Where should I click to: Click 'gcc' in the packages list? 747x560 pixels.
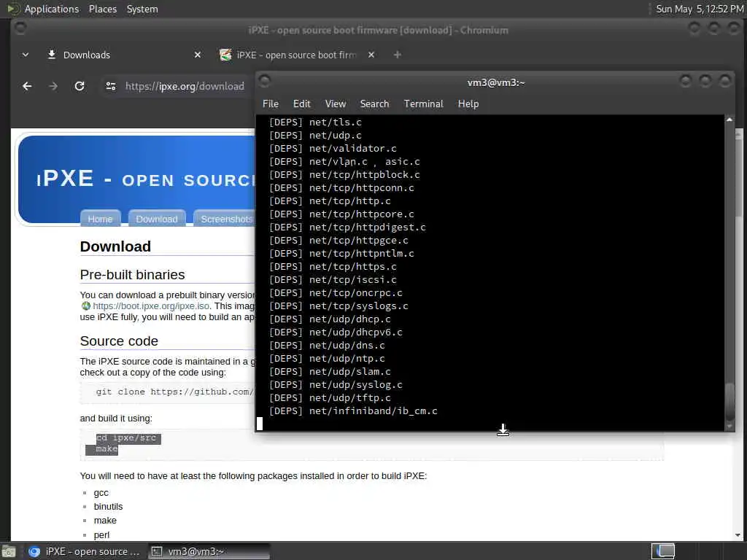101,493
